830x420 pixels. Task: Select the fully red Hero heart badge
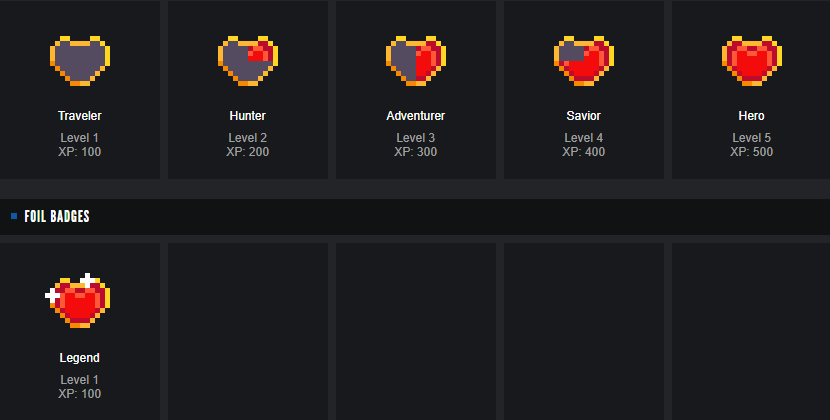click(x=752, y=60)
